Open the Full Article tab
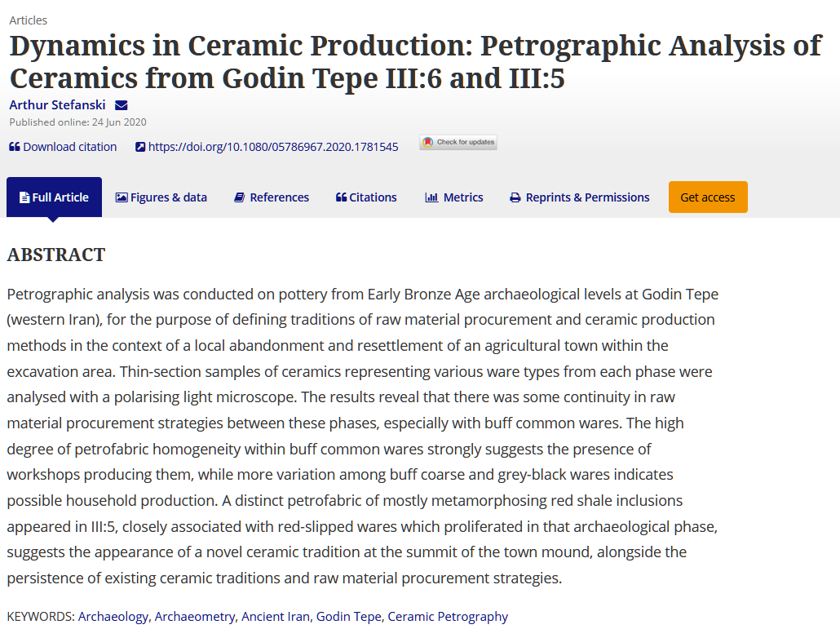840x638 pixels. pos(54,197)
